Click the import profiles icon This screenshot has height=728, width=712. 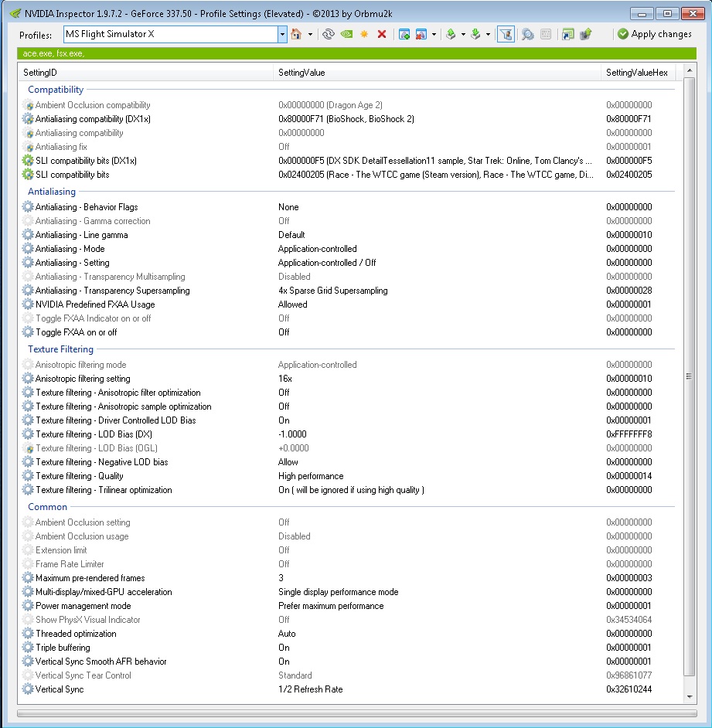point(475,34)
